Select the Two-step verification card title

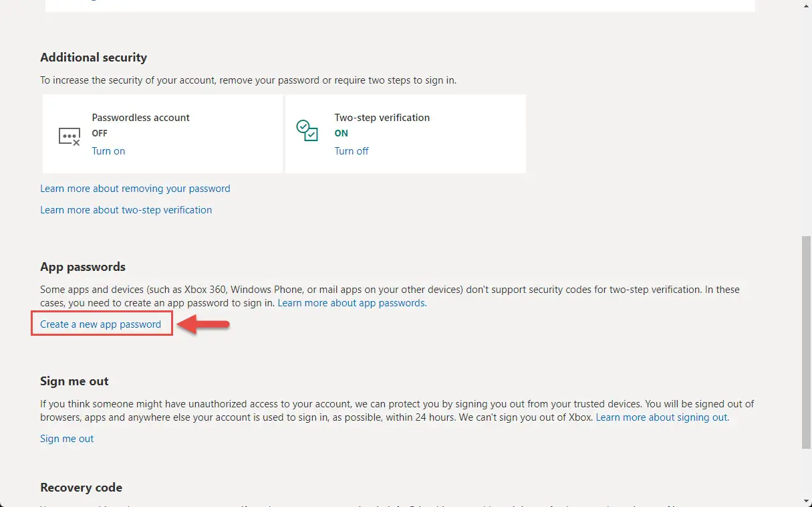(382, 118)
